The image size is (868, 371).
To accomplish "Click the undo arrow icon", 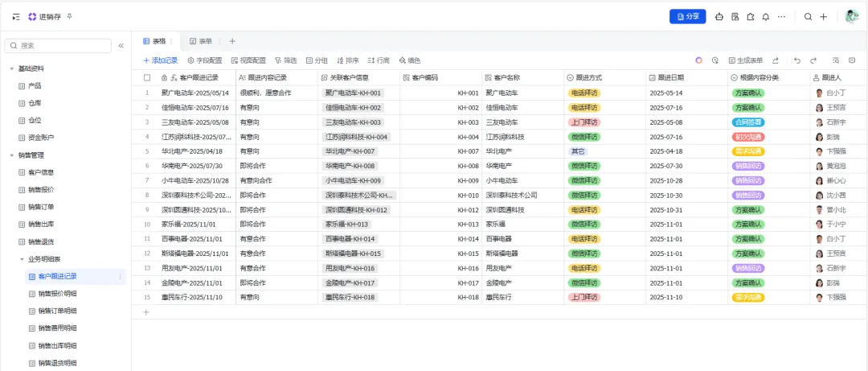I will pyautogui.click(x=796, y=60).
